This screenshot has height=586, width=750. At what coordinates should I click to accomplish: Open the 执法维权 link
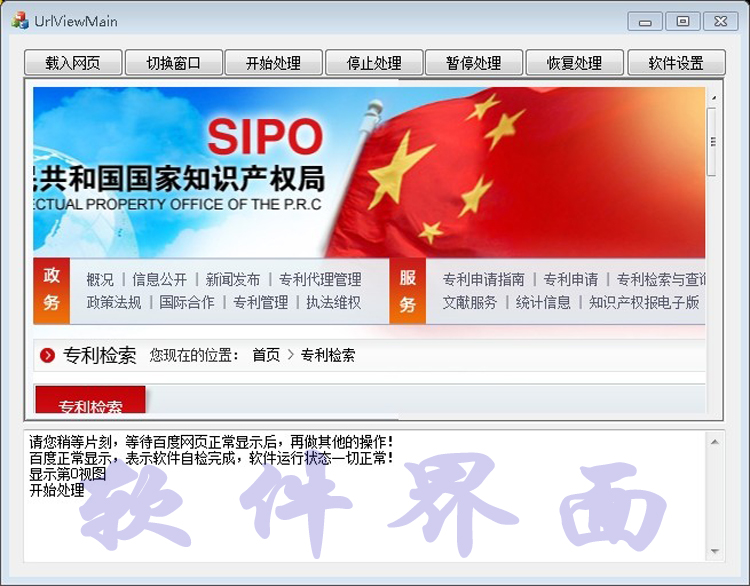[334, 302]
